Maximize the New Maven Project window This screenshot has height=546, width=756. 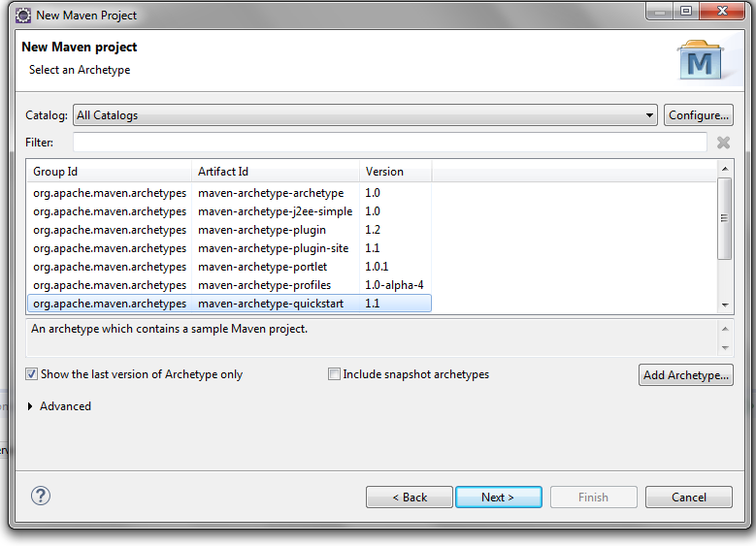tap(686, 11)
